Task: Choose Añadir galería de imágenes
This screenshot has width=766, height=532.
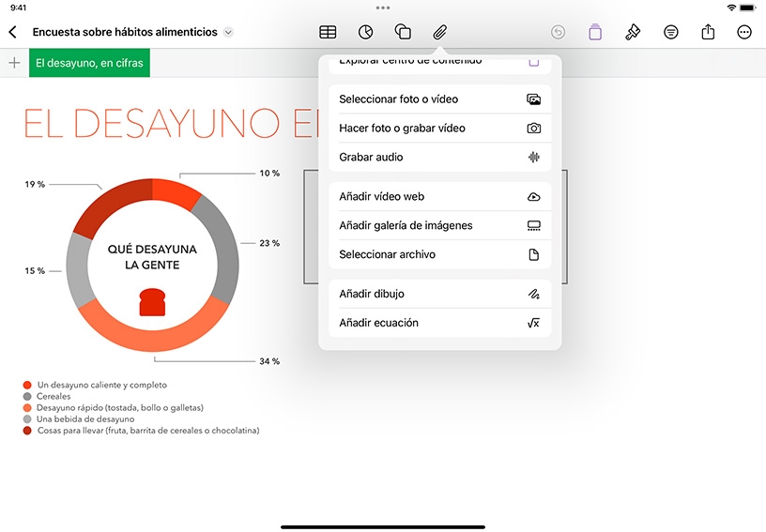Action: click(x=439, y=225)
